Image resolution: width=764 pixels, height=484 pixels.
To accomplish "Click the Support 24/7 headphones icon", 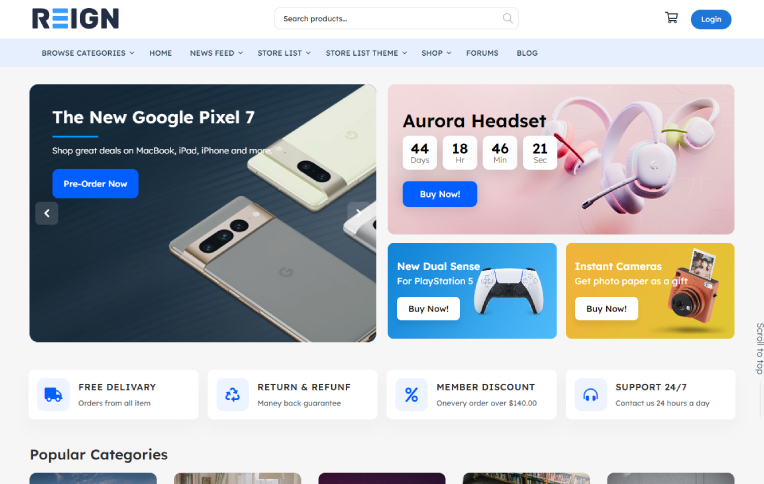I will tap(590, 394).
